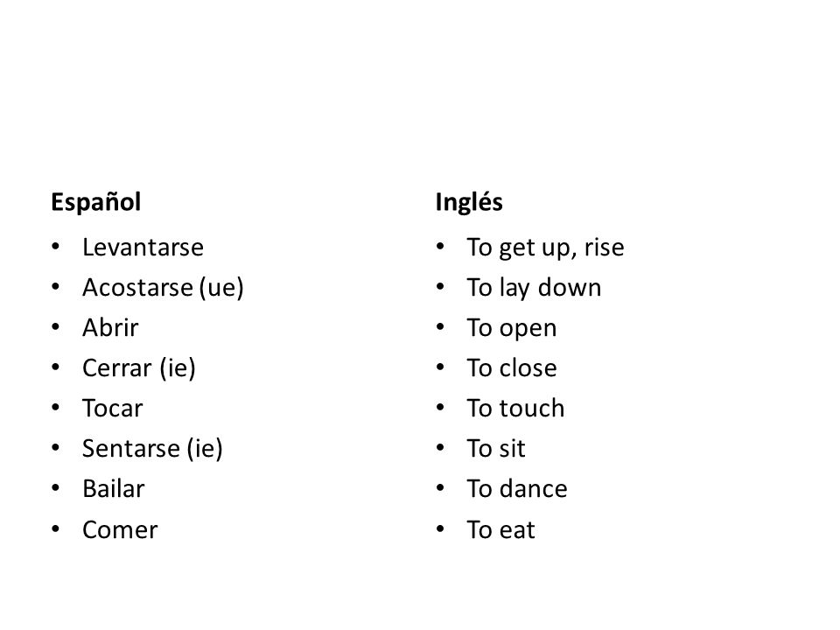This screenshot has height=630, width=840.
Task: Click the 'To touch' translation
Action: click(515, 409)
